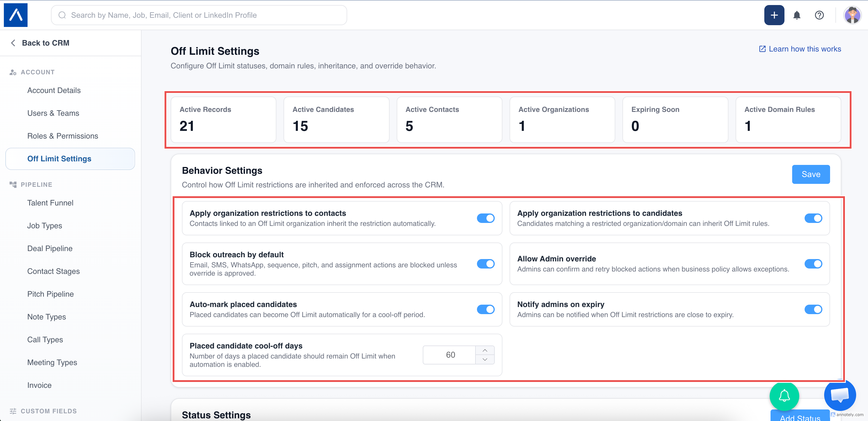This screenshot has width=868, height=421.
Task: Toggle Apply organization restrictions to candidates
Action: click(x=813, y=218)
